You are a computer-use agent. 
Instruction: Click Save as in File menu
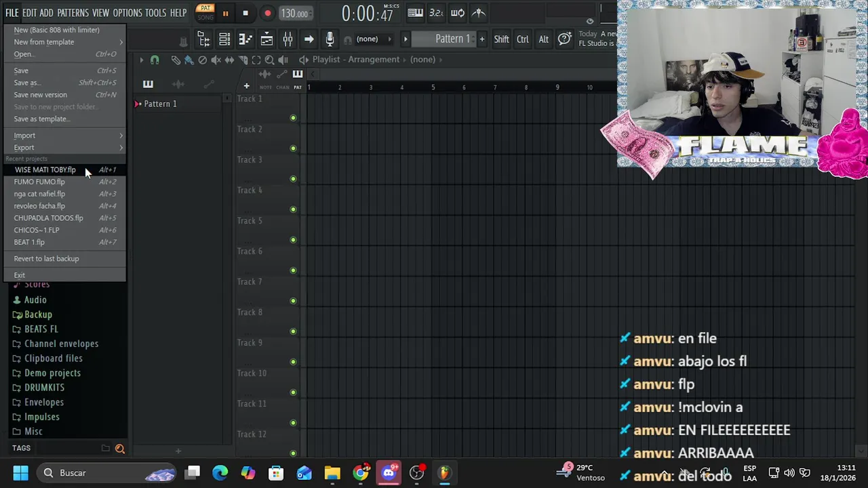(65, 83)
